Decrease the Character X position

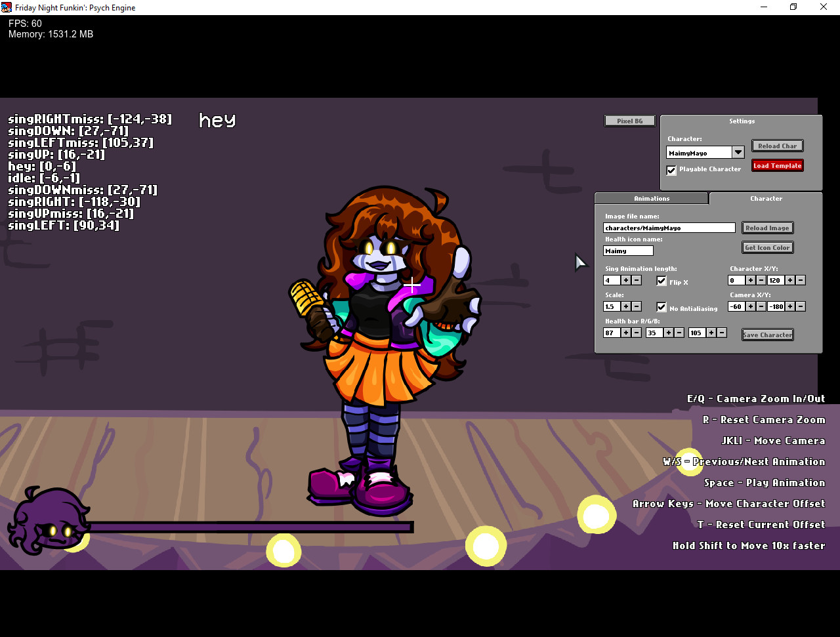point(761,280)
